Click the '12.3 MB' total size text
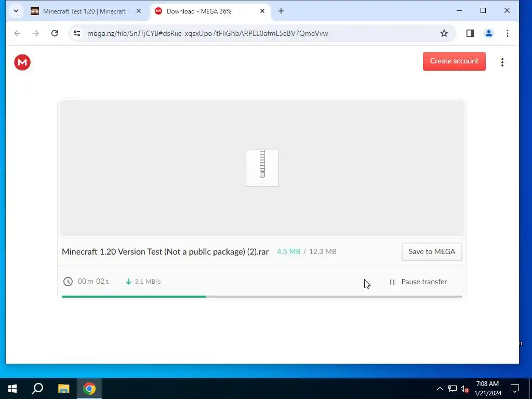 pos(323,252)
